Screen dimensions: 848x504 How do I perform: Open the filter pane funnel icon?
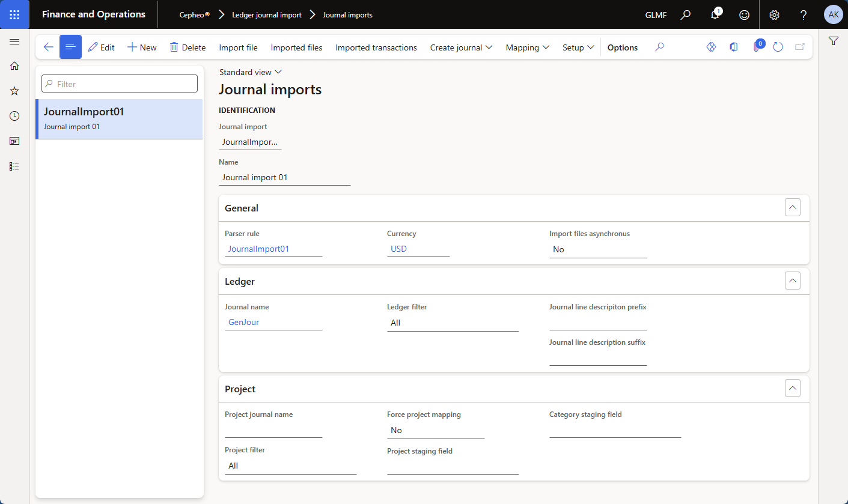[833, 41]
